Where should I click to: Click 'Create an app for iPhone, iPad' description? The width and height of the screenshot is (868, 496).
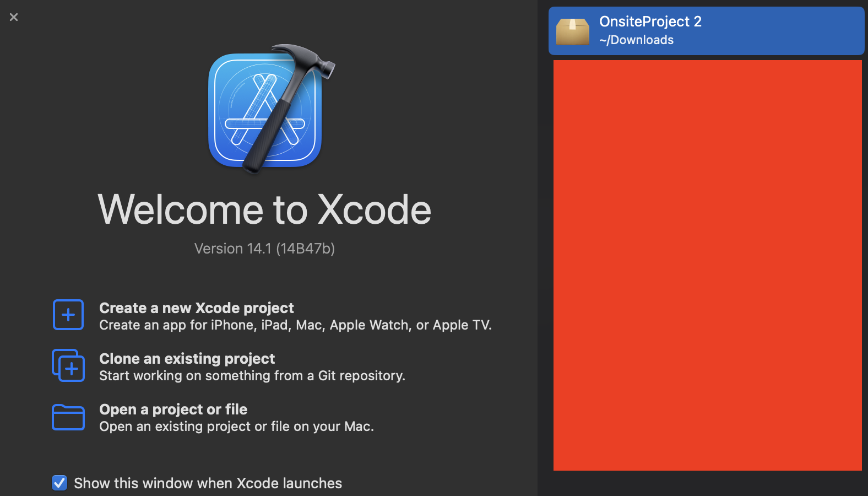[x=295, y=325]
